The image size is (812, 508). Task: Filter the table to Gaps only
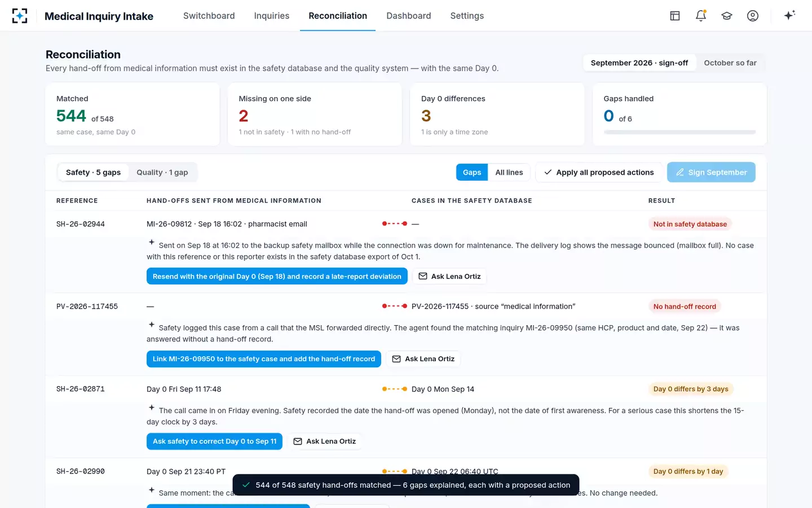pos(472,172)
